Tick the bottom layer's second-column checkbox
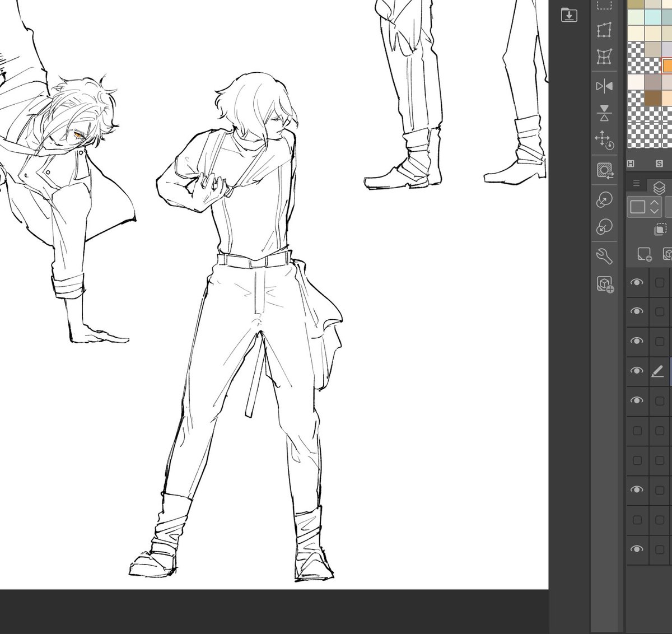The height and width of the screenshot is (634, 672). coord(660,549)
